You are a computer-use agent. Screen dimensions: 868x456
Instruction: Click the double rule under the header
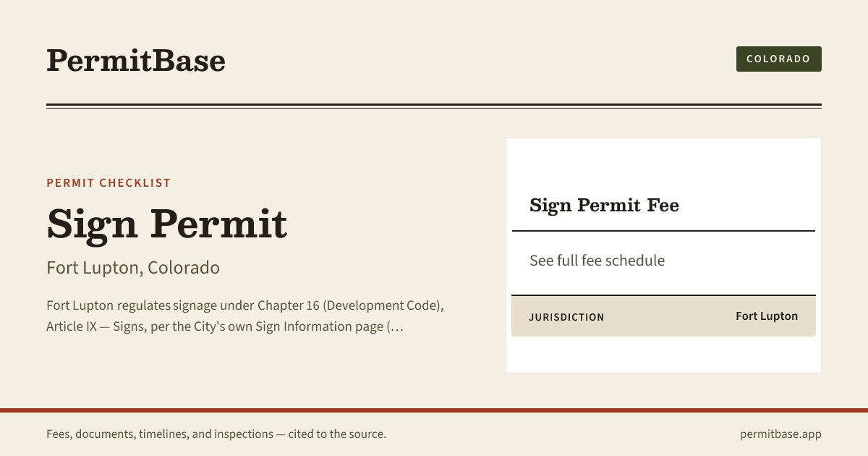(434, 106)
